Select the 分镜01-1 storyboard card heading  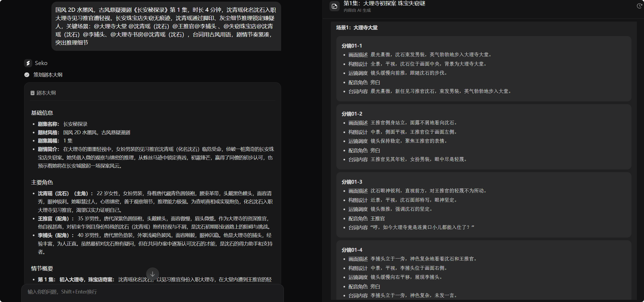352,46
